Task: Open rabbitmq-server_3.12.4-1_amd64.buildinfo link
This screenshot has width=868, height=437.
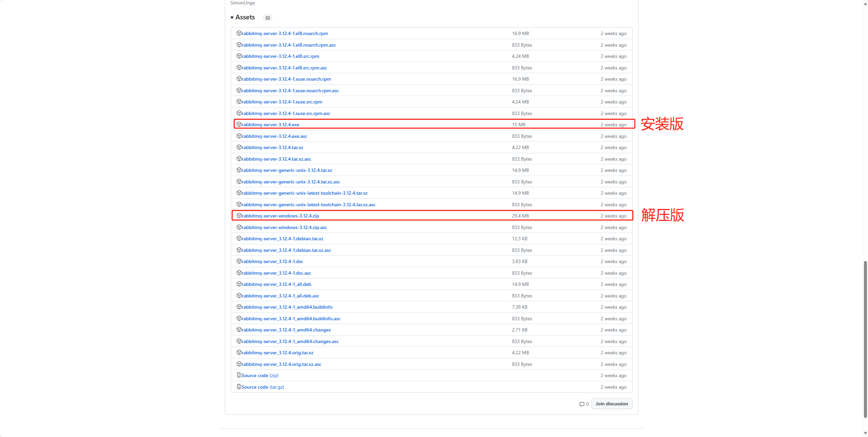Action: coord(287,307)
